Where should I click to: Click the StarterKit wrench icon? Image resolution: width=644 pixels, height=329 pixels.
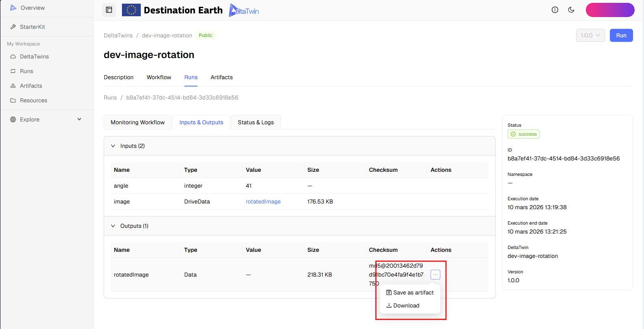[x=13, y=27]
